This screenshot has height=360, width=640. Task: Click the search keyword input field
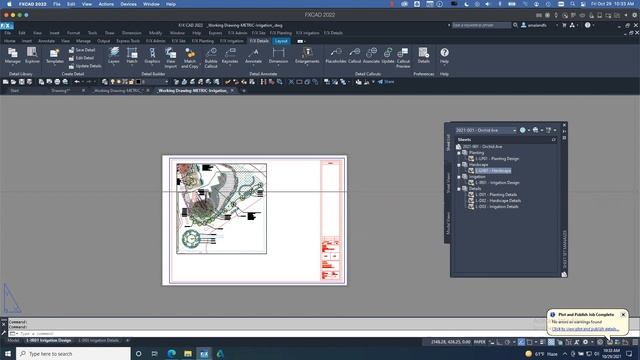482,25
